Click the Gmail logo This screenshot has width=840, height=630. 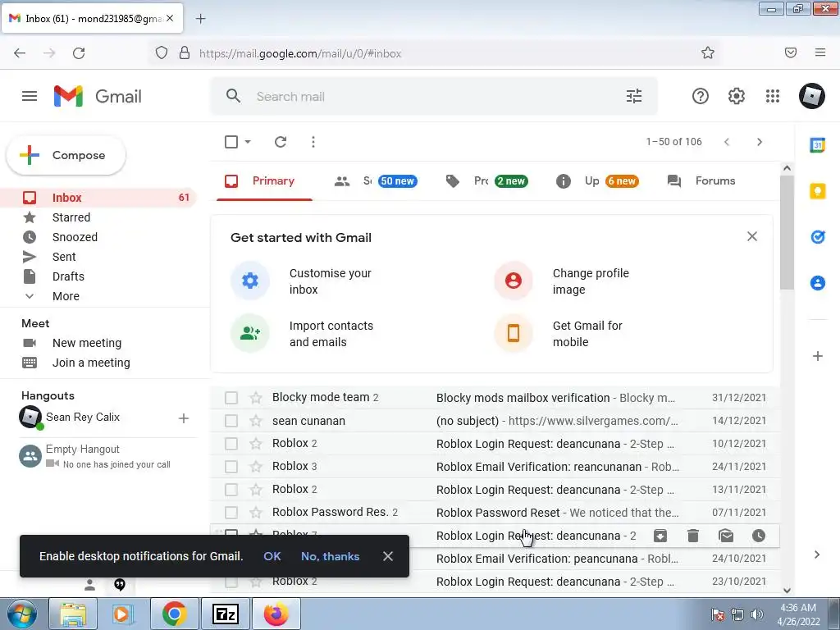[x=98, y=97]
